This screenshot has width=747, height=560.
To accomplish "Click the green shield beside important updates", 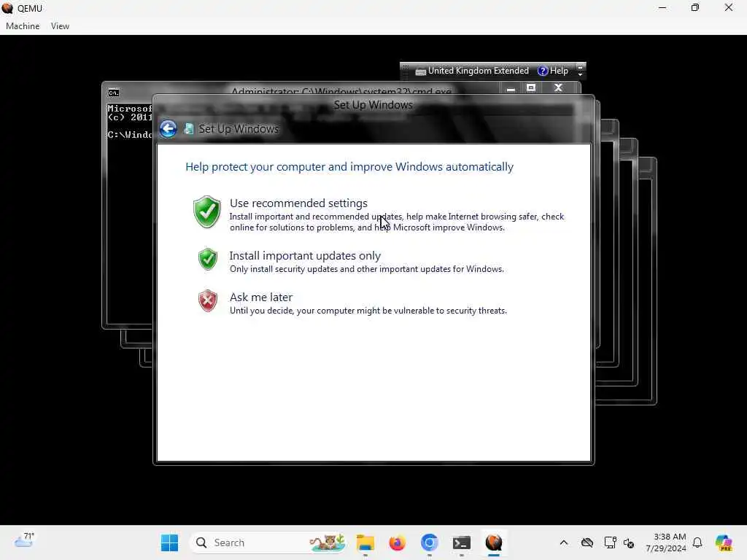I will pos(208,259).
